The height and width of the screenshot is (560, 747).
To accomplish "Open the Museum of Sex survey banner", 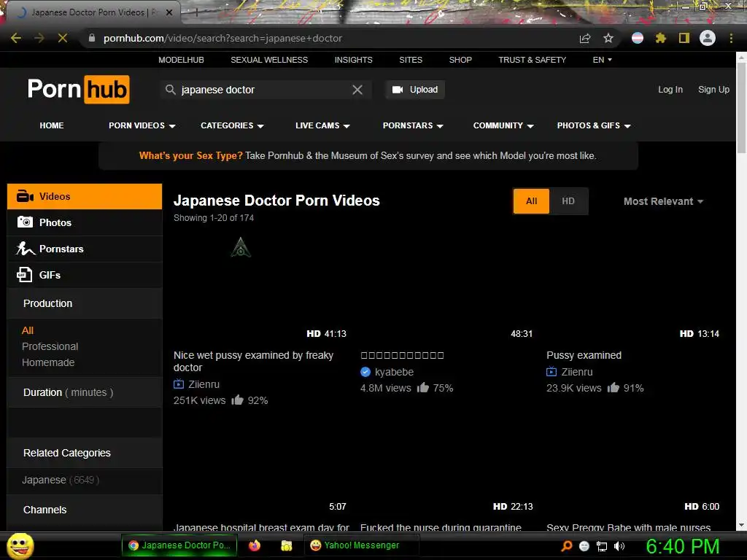I will 368,156.
